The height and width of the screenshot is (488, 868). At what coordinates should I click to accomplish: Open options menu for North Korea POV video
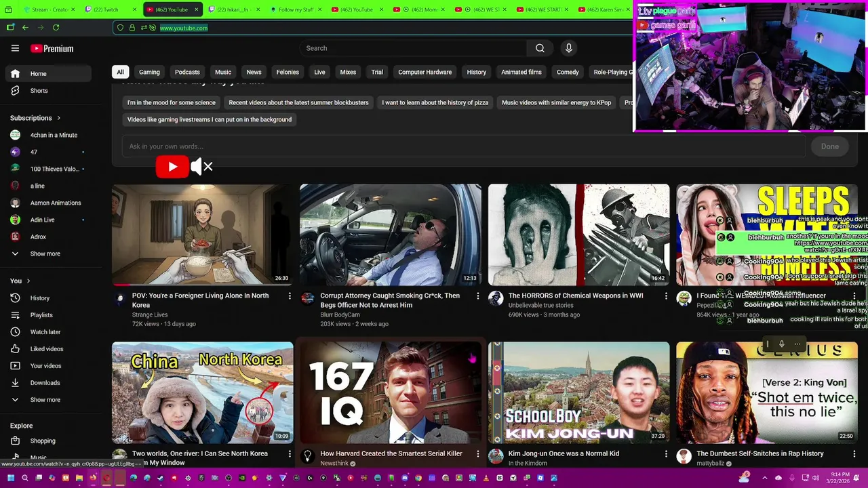pos(290,296)
